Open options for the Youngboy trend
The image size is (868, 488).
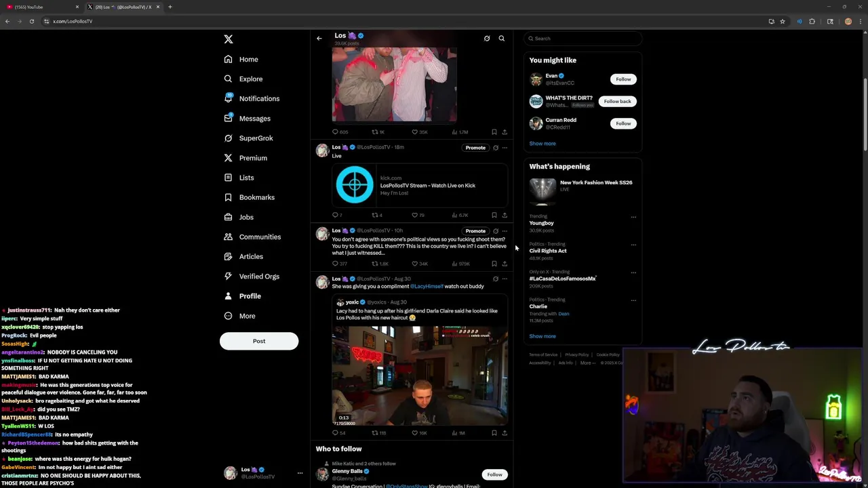pos(633,217)
